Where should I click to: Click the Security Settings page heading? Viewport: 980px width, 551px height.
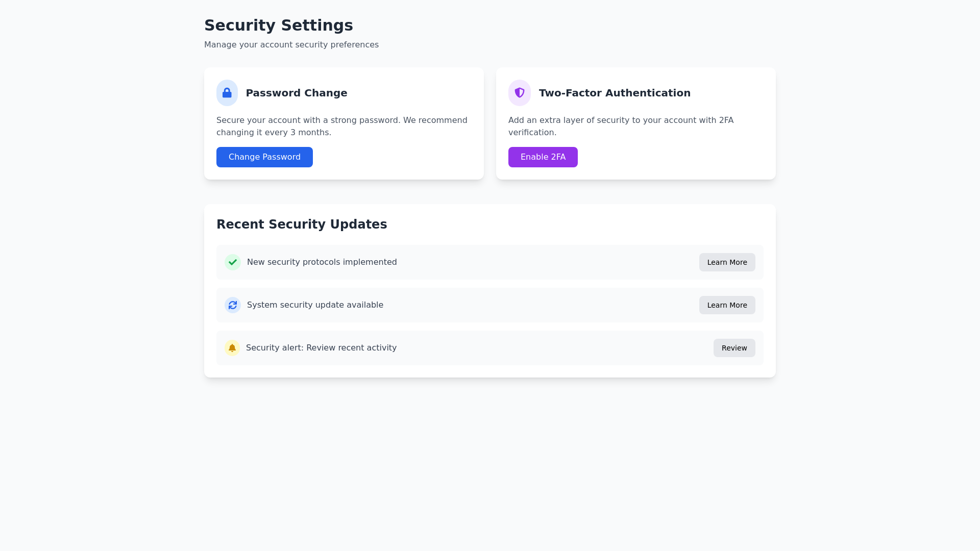(x=278, y=25)
